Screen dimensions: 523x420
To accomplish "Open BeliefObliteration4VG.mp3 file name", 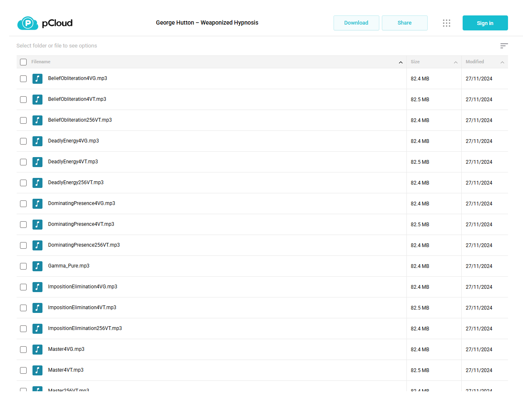I will click(77, 78).
